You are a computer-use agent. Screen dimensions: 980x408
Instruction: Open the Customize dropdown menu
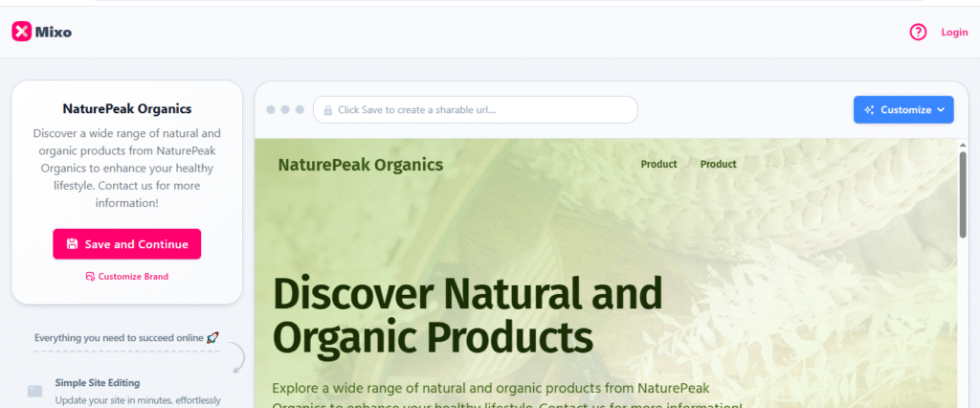click(903, 109)
